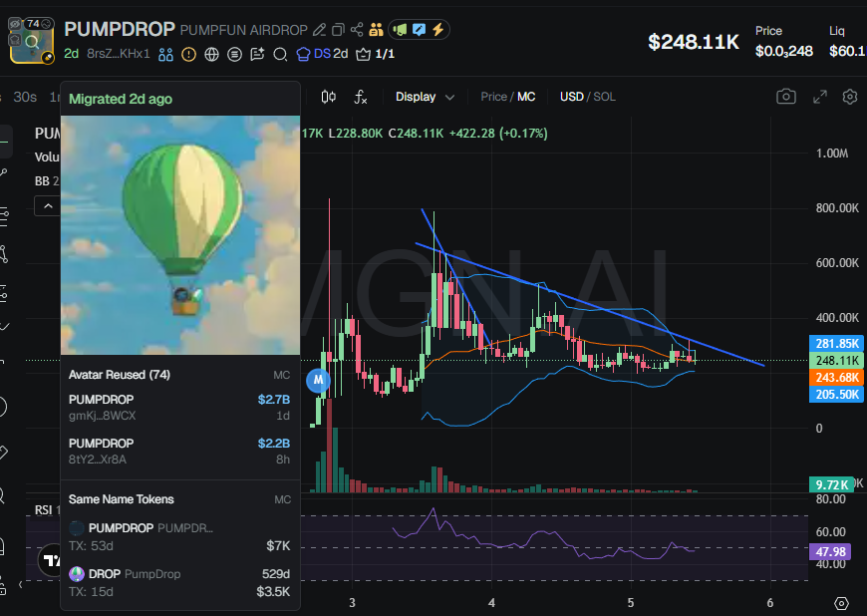Select SOL currency display
The image size is (867, 616).
click(x=604, y=97)
